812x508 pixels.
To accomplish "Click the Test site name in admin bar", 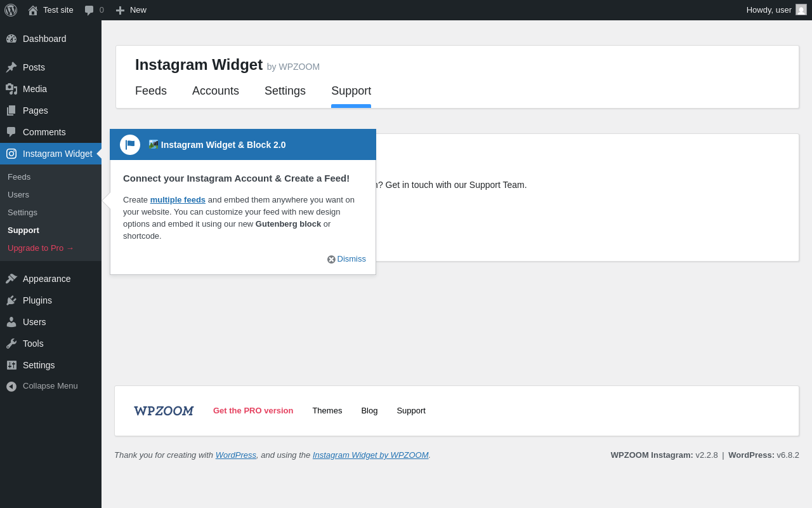I will pyautogui.click(x=58, y=10).
